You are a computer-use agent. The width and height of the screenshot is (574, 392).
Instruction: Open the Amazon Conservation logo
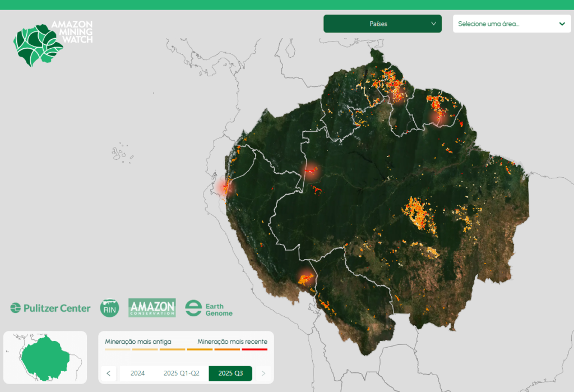pyautogui.click(x=152, y=308)
